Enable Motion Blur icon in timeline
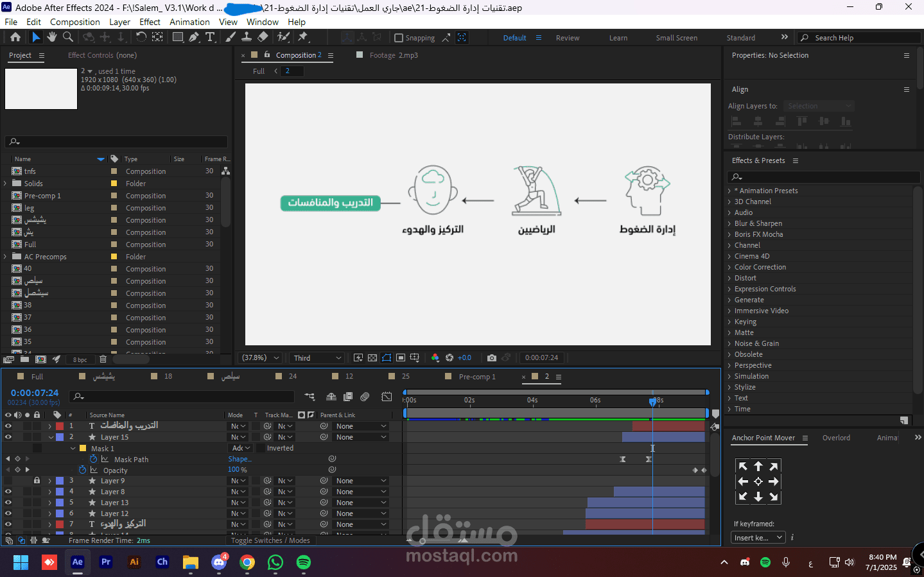The width and height of the screenshot is (924, 577). tap(365, 397)
